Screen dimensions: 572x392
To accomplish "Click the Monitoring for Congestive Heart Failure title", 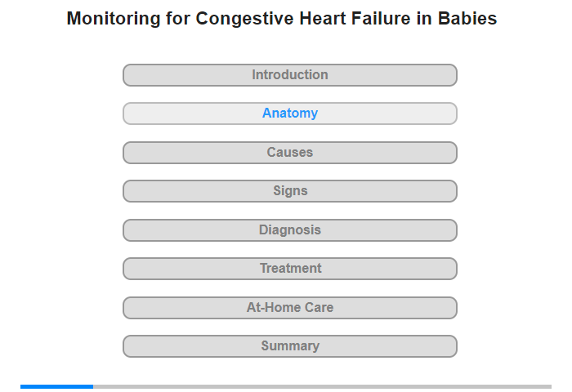I will coord(282,18).
